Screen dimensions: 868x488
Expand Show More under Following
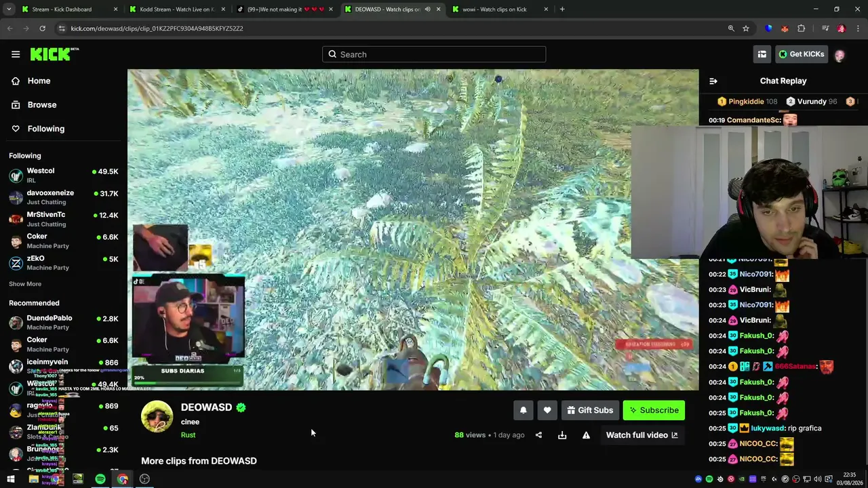point(25,284)
